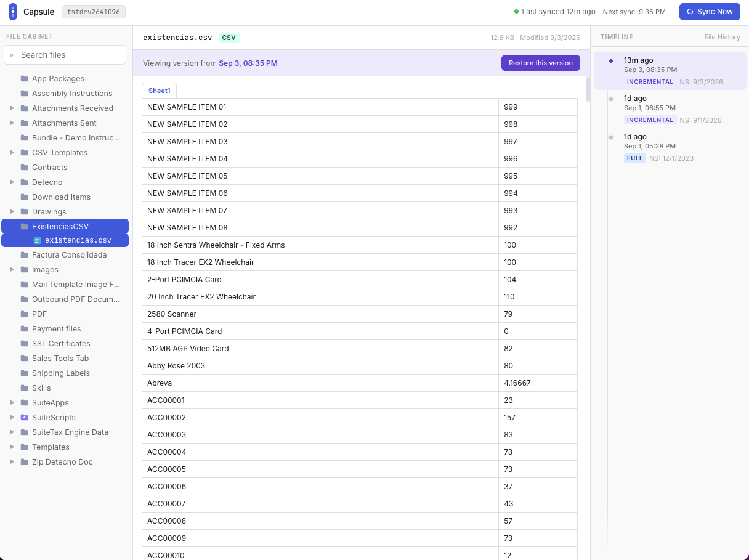Select the Sep 3, 08:35 PM timeline version
The image size is (749, 560).
(670, 71)
